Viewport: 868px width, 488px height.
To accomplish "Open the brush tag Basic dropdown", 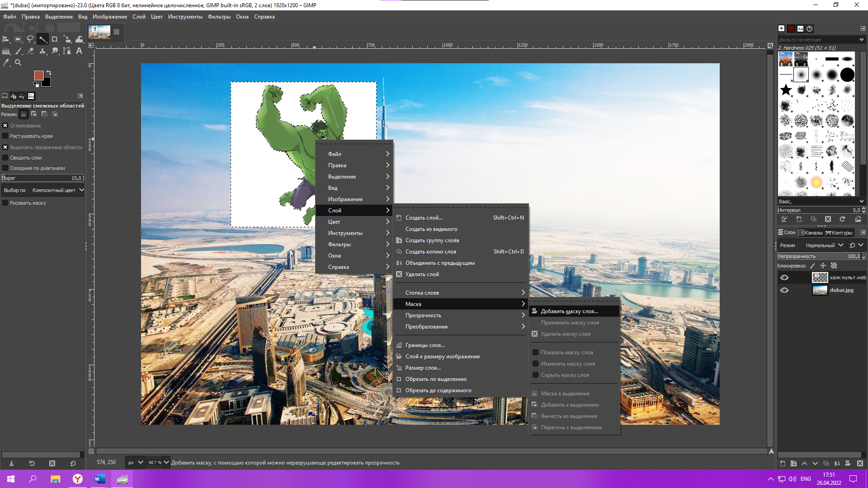I will pos(821,202).
